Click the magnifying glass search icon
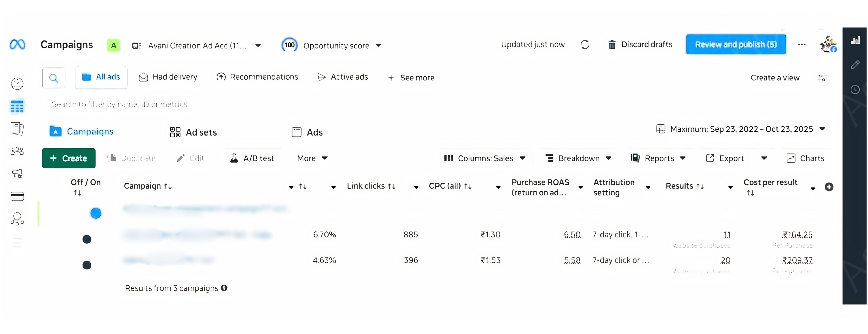Image resolution: width=868 pixels, height=334 pixels. tap(54, 78)
